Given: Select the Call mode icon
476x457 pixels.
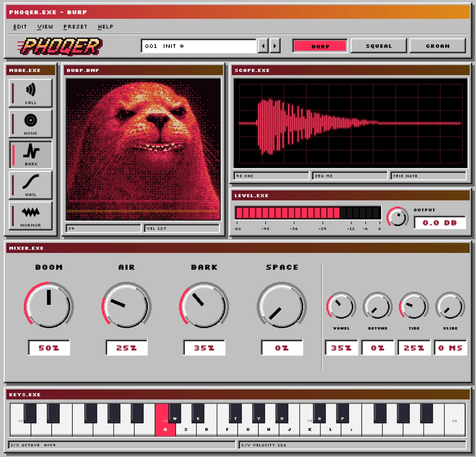Looking at the screenshot, I should (x=30, y=93).
